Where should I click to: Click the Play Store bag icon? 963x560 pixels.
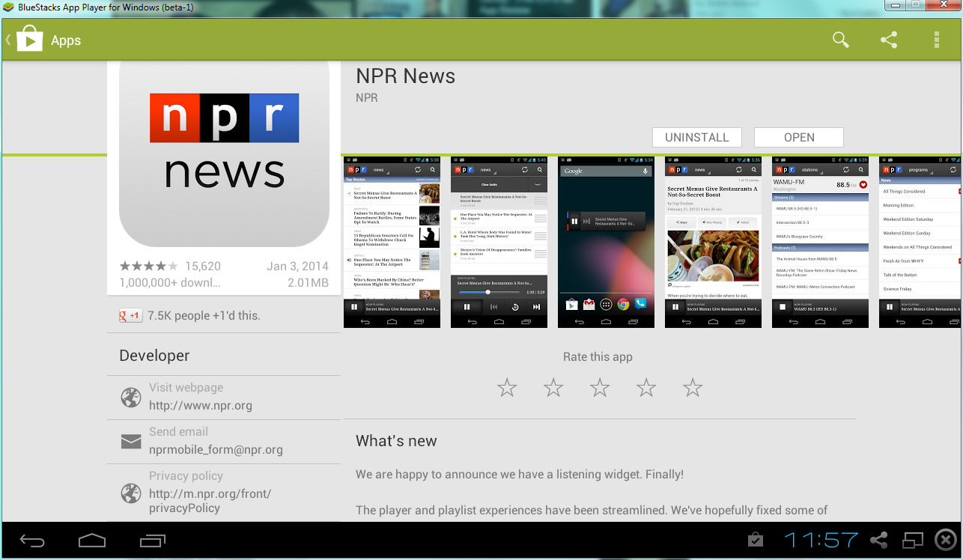pyautogui.click(x=29, y=40)
